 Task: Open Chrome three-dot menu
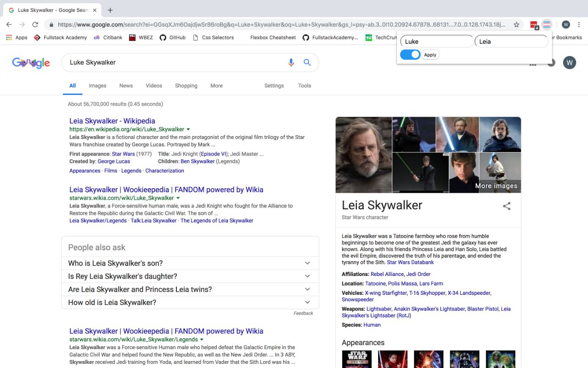tap(579, 24)
